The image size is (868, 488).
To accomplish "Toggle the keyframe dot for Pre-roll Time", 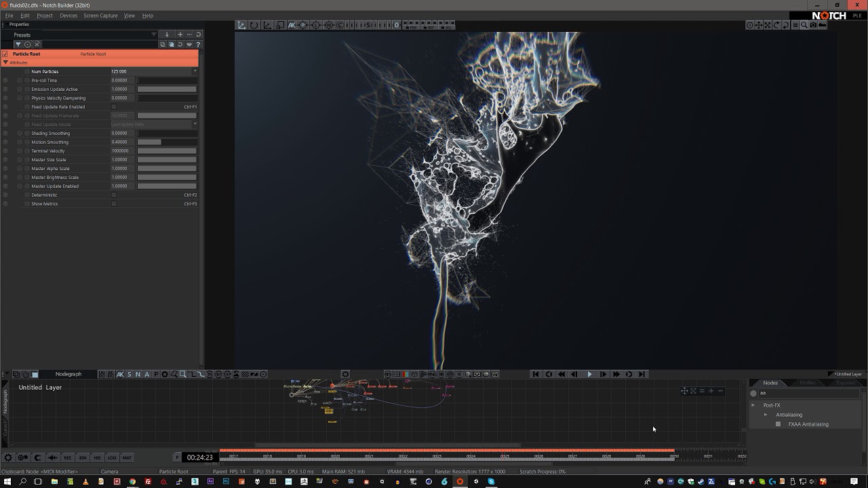I will (x=20, y=80).
